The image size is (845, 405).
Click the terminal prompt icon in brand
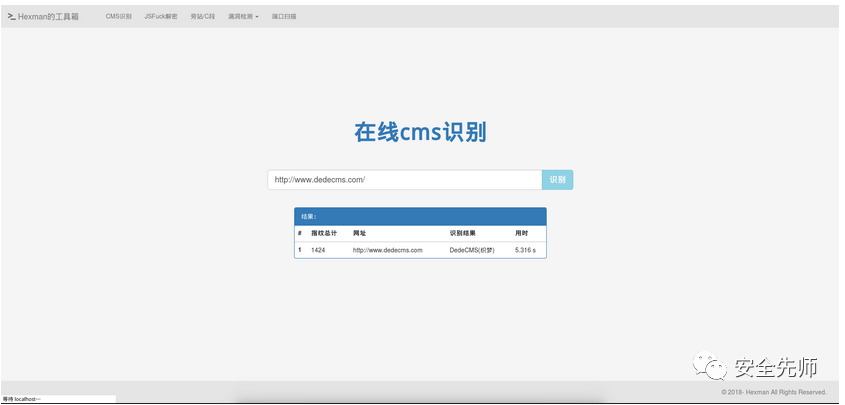pyautogui.click(x=11, y=17)
